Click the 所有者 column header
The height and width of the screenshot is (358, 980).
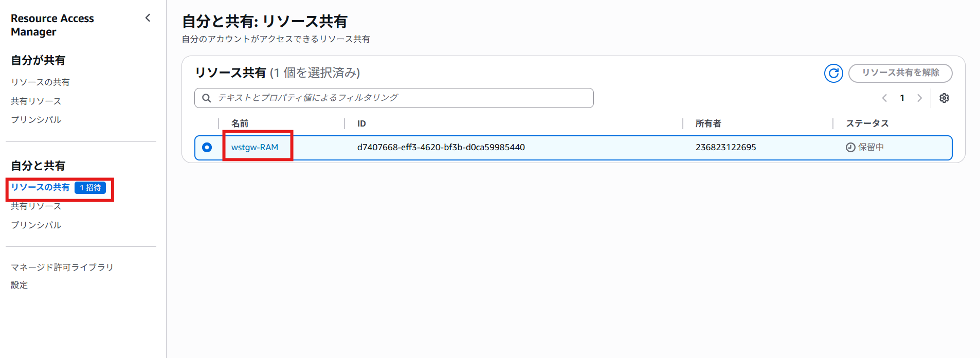[708, 123]
